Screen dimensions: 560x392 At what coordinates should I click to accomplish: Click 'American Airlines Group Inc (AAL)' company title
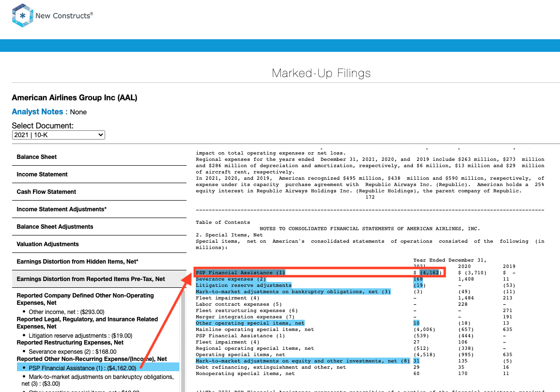[x=75, y=97]
